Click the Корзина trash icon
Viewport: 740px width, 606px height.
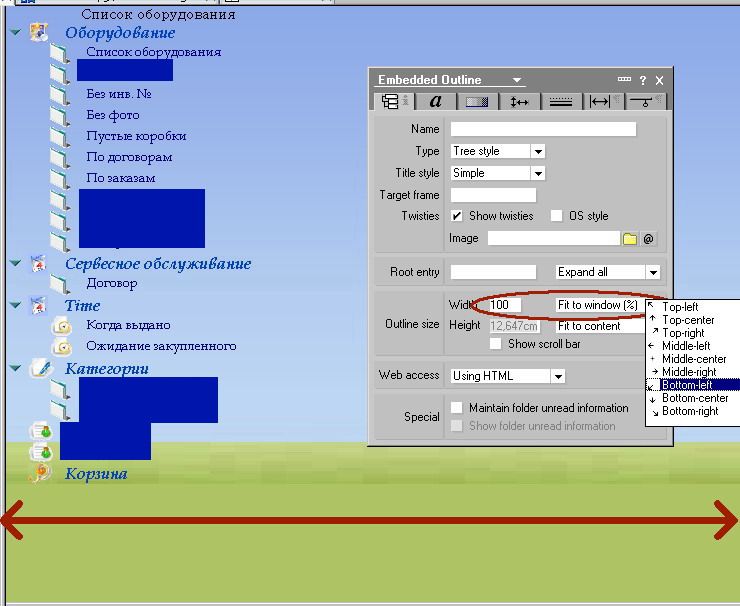(40, 474)
